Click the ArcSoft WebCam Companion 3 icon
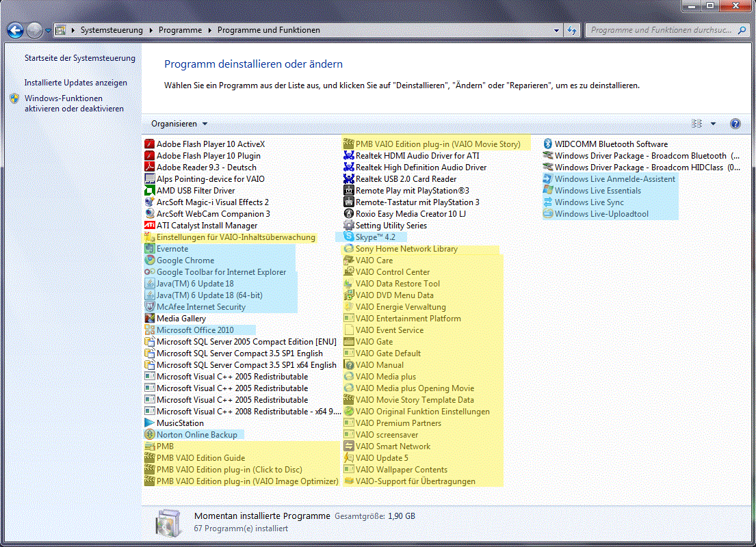The height and width of the screenshot is (547, 756). tap(149, 214)
